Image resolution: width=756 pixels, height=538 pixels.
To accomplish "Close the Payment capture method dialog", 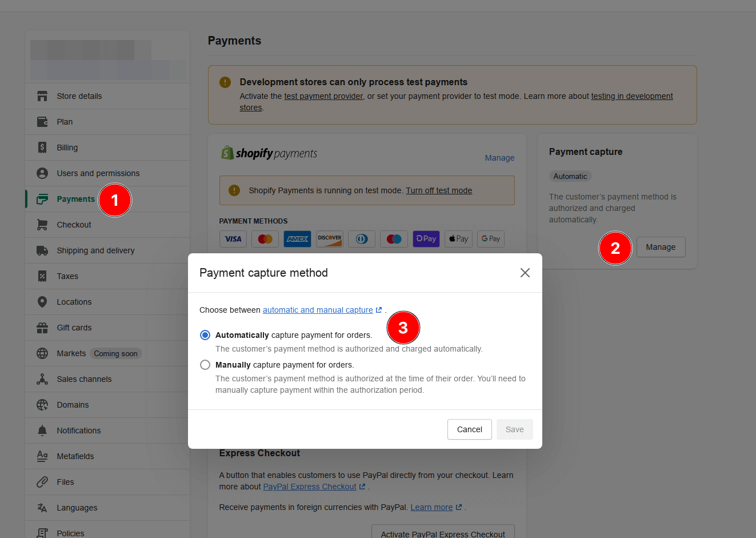I will click(x=525, y=273).
